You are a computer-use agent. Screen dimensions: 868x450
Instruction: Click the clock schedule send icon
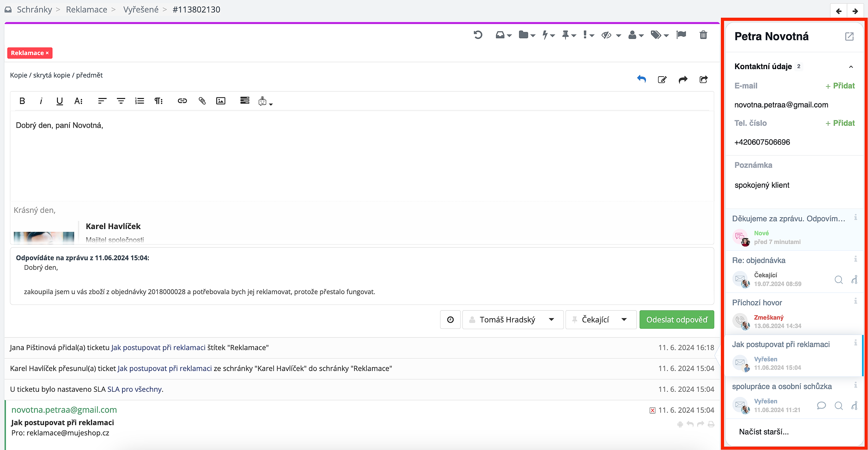(450, 320)
